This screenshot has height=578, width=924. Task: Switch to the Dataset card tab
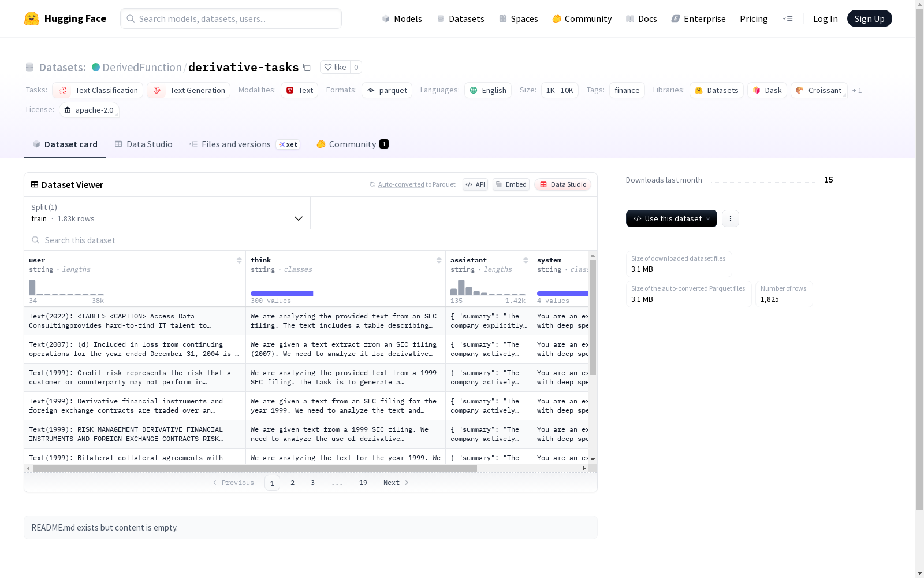65,144
